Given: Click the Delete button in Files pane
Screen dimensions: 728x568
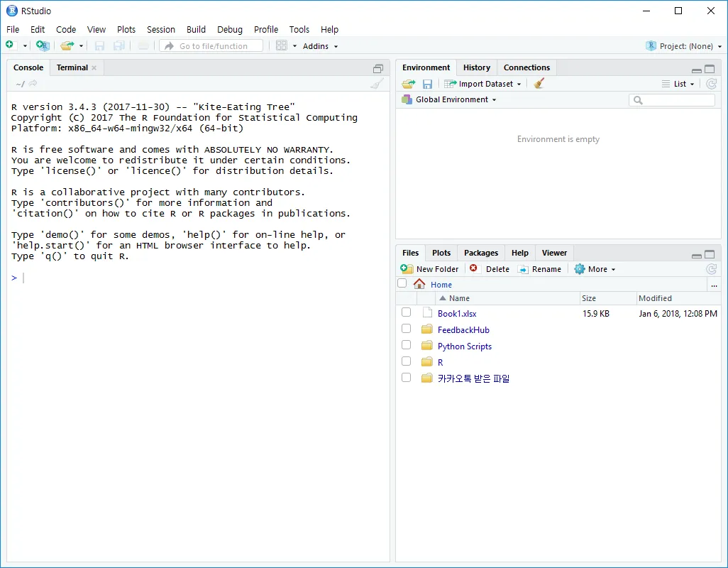Looking at the screenshot, I should click(x=490, y=269).
